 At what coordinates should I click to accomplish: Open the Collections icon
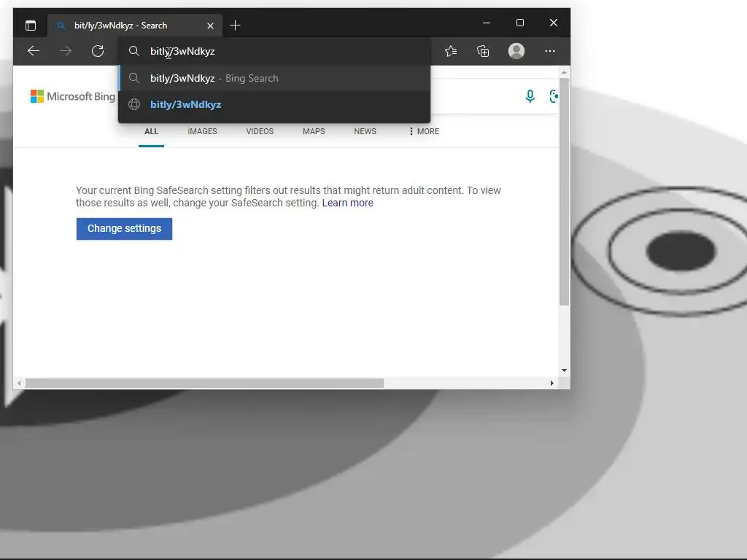(483, 51)
